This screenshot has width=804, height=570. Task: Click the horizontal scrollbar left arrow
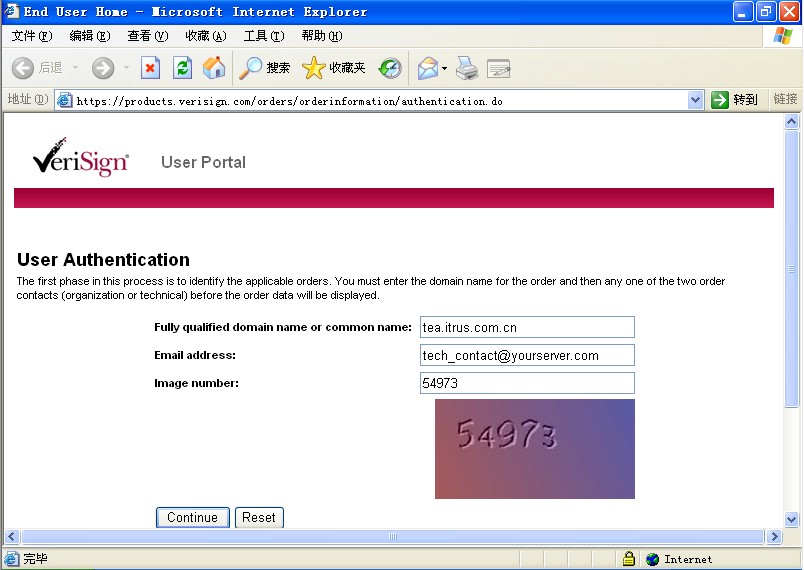click(x=12, y=537)
